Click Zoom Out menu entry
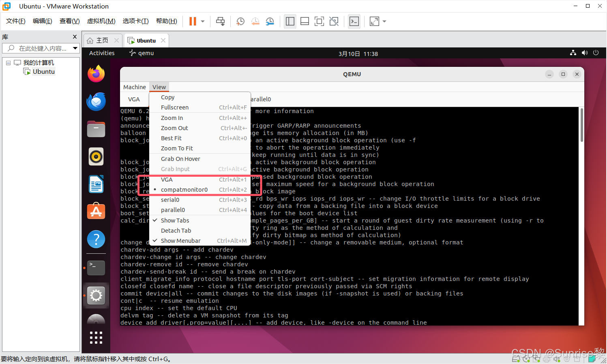This screenshot has width=607, height=364. [x=200, y=128]
